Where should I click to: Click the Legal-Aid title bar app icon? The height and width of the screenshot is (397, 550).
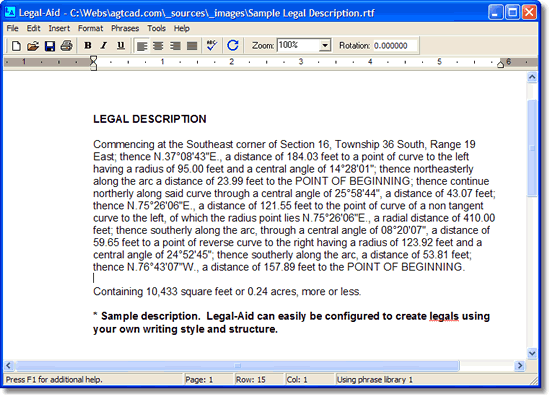tap(10, 12)
